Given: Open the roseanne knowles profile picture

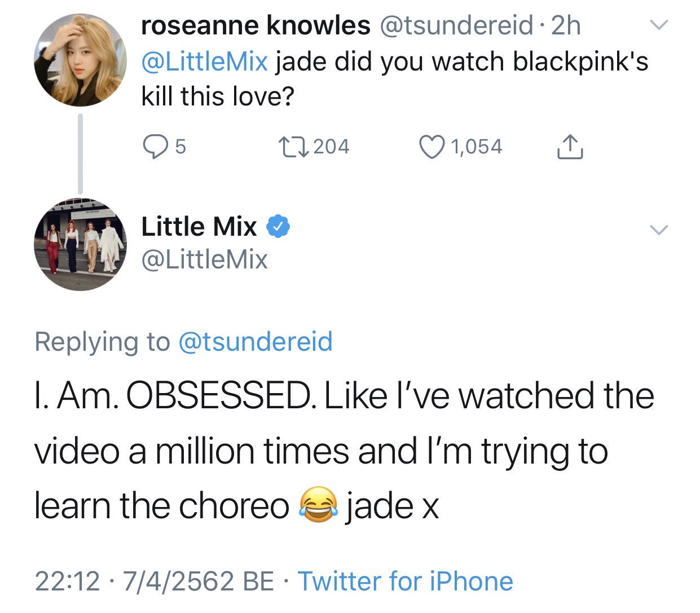Looking at the screenshot, I should 80,60.
